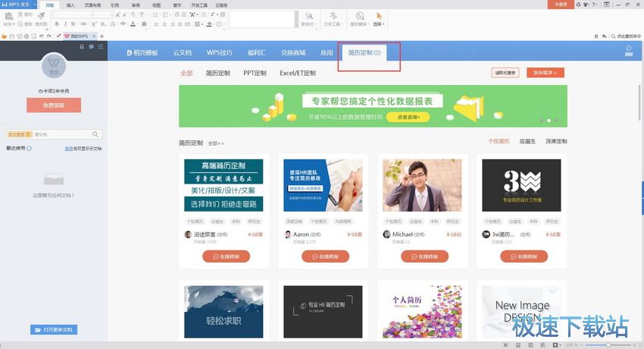Select the 全部 category filter

(186, 73)
